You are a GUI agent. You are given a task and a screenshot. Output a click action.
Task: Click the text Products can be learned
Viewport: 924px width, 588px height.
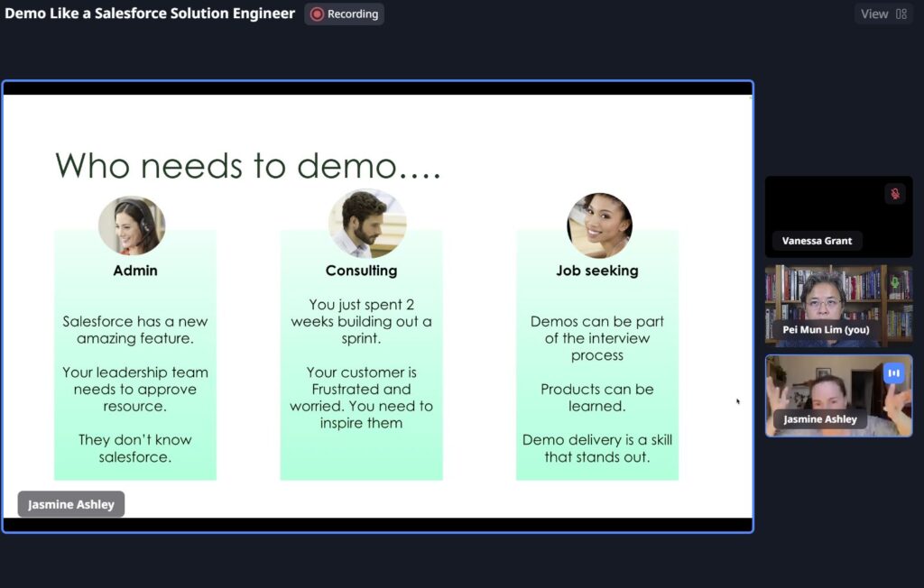pos(597,398)
